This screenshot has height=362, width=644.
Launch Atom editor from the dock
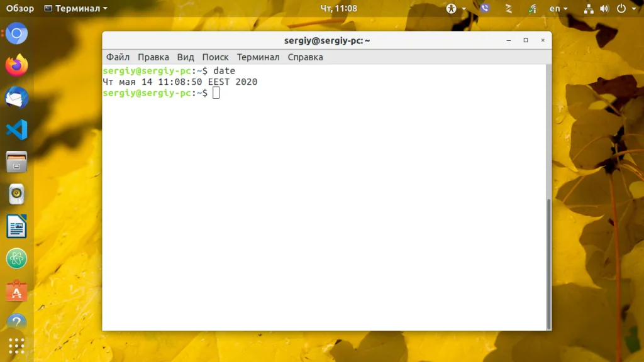[x=16, y=258]
